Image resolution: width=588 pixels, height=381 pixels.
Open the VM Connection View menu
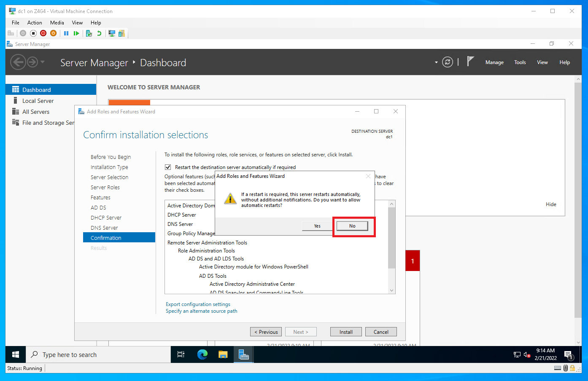[77, 23]
